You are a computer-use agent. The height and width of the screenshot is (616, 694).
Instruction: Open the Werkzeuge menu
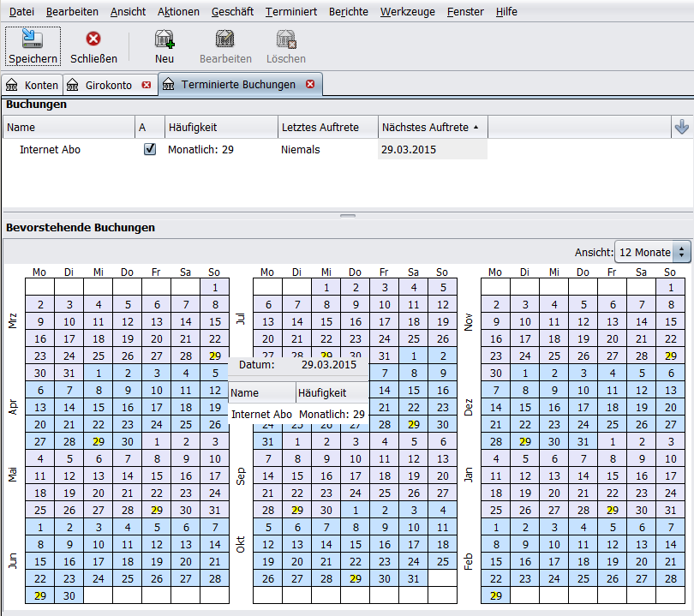tap(407, 11)
